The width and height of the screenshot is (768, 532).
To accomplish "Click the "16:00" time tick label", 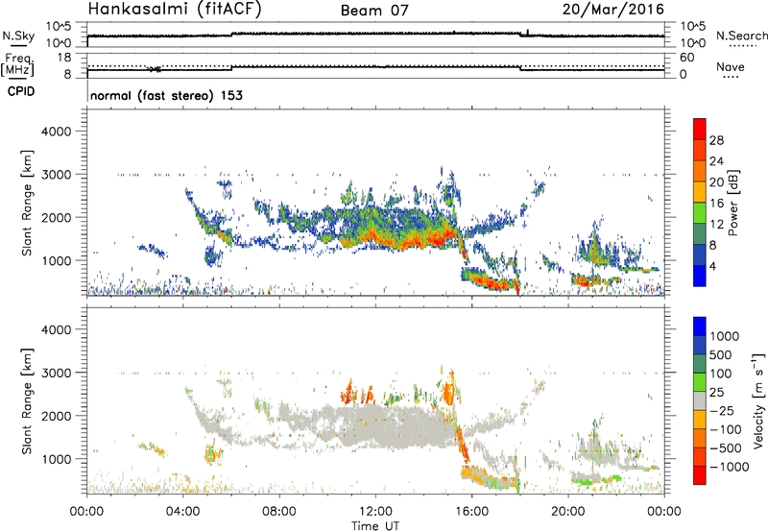I will 471,512.
